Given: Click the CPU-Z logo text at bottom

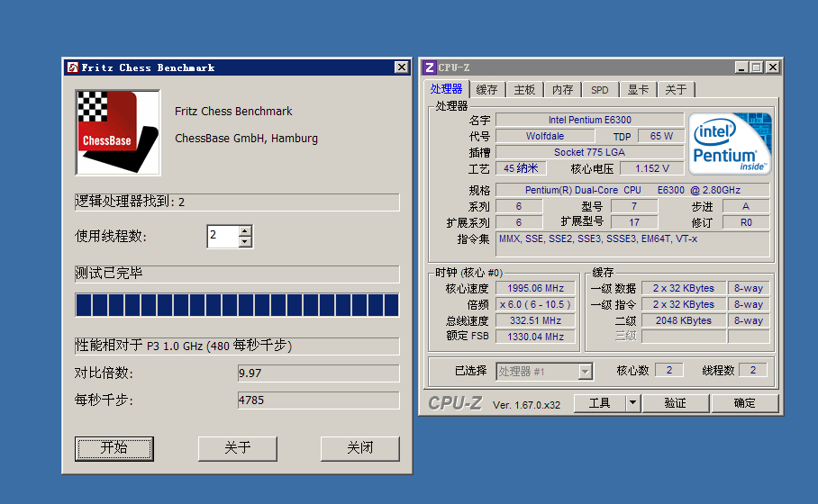Looking at the screenshot, I should (x=455, y=403).
